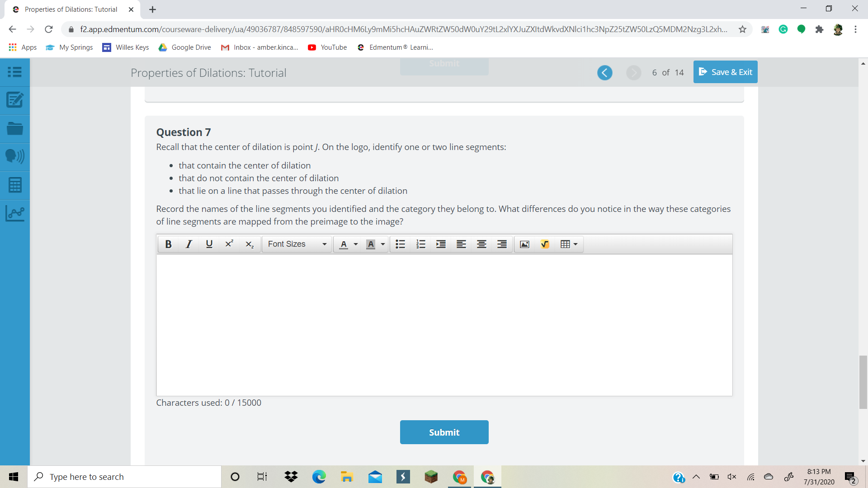
Task: Click the Superscript formatting icon
Action: pos(228,244)
